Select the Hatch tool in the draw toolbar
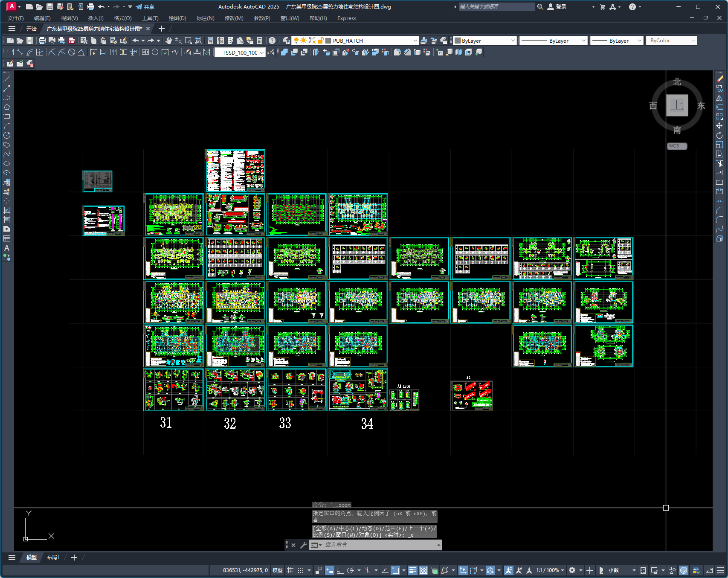 7,210
